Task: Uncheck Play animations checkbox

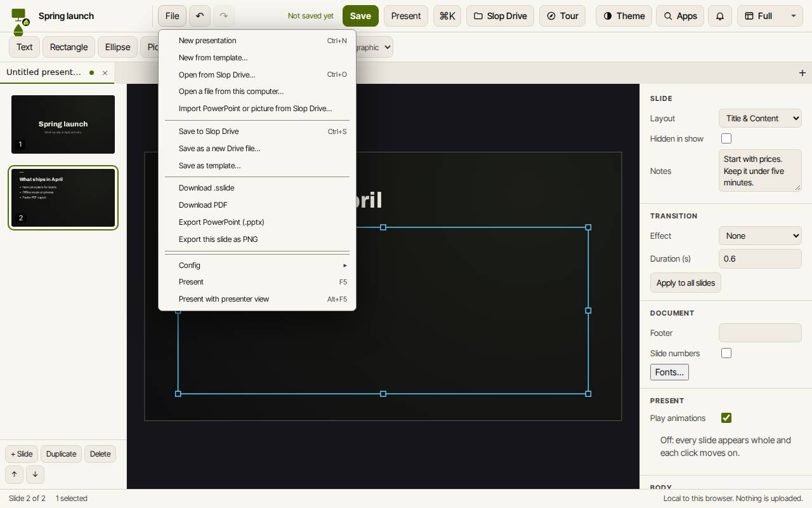Action: 726,418
